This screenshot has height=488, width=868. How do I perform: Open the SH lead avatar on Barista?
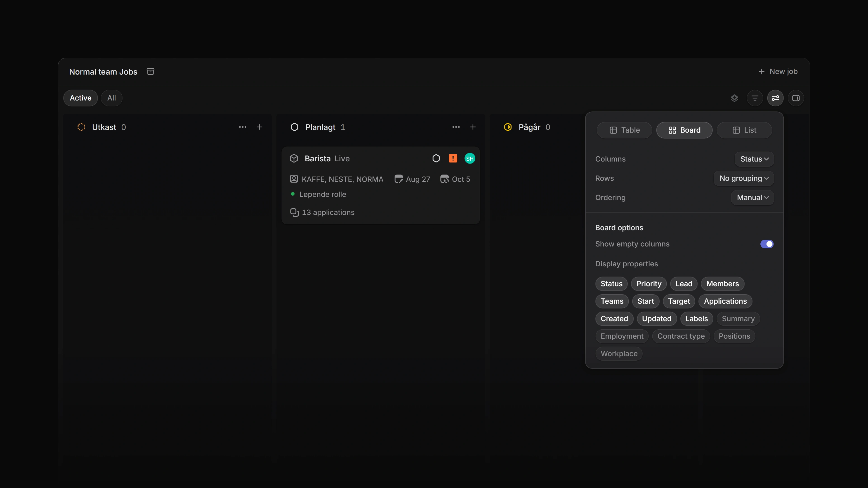pyautogui.click(x=470, y=158)
